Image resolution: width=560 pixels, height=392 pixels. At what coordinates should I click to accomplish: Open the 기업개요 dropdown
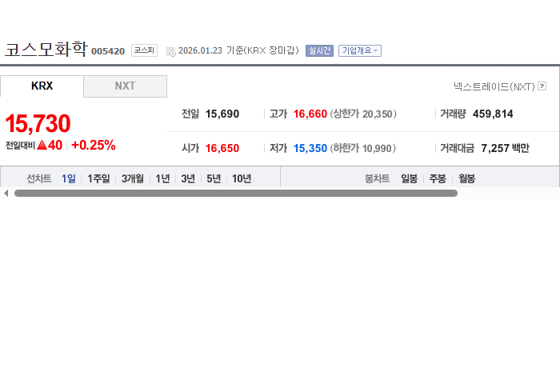coord(360,50)
